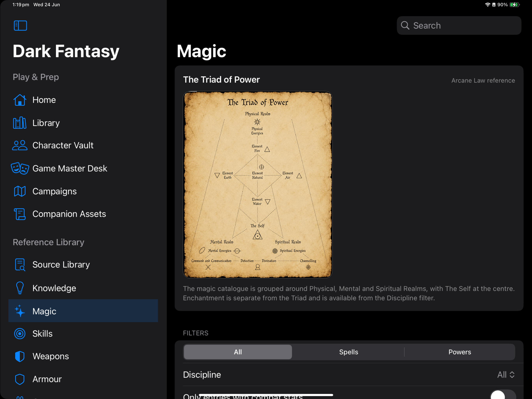This screenshot has width=532, height=399.
Task: Click the Library books icon
Action: click(x=19, y=123)
